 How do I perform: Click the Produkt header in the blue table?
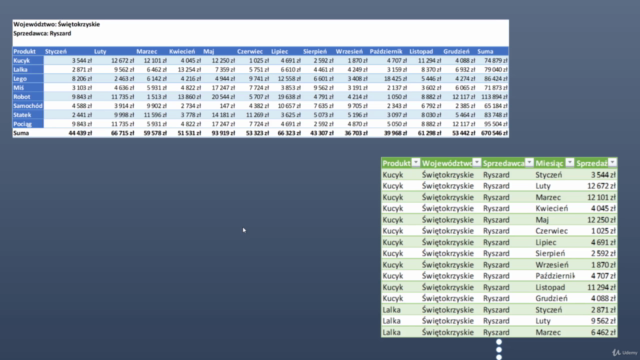tap(24, 51)
